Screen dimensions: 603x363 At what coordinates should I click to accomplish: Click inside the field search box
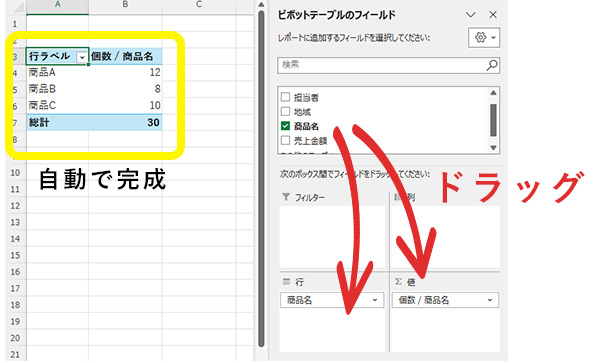click(x=388, y=65)
